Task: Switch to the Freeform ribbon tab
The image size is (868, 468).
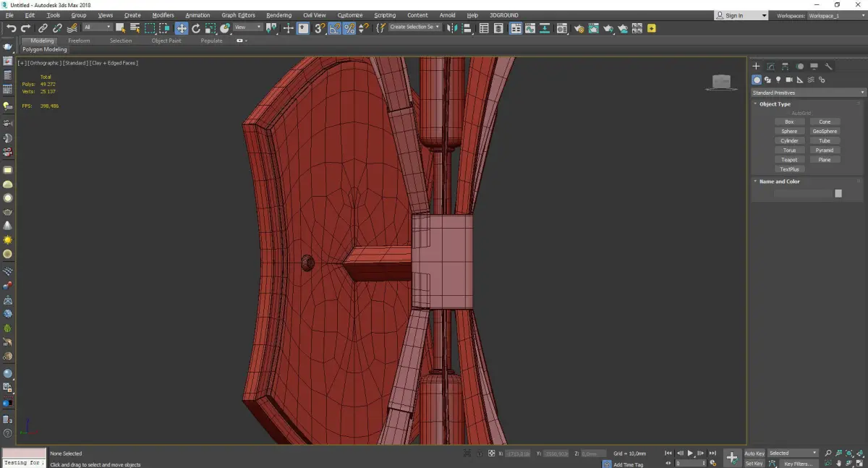Action: [x=79, y=41]
